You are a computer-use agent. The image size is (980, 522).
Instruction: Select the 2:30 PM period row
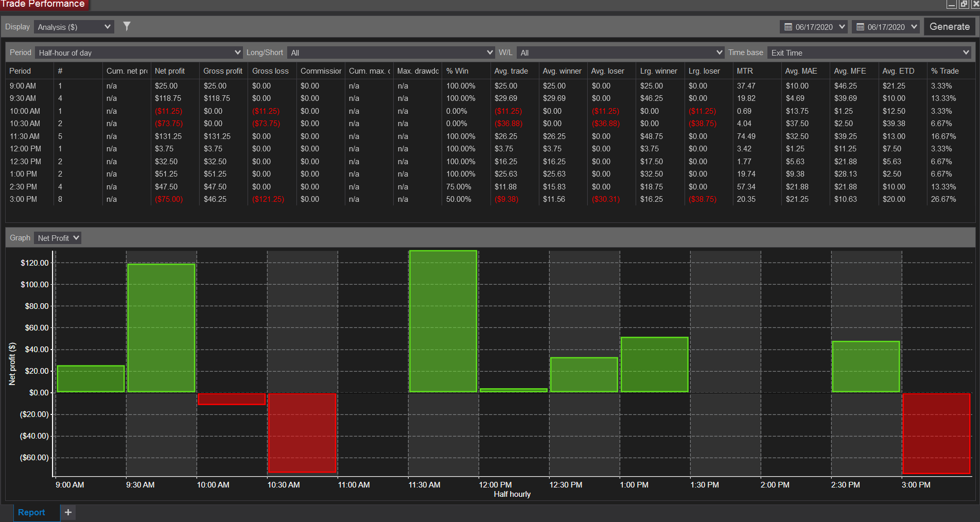click(x=490, y=187)
